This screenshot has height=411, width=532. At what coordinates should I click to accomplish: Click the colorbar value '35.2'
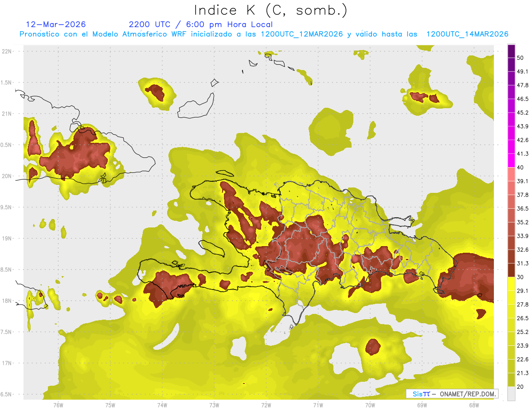click(522, 222)
